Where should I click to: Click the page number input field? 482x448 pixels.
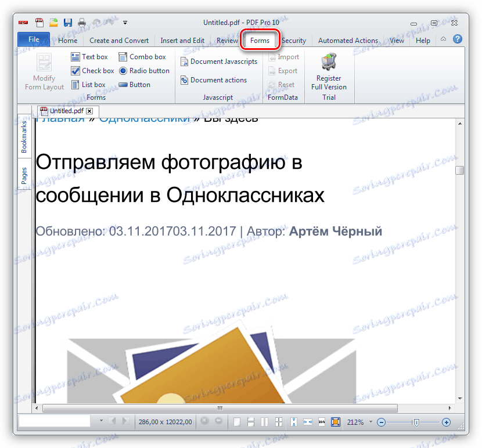[55, 421]
